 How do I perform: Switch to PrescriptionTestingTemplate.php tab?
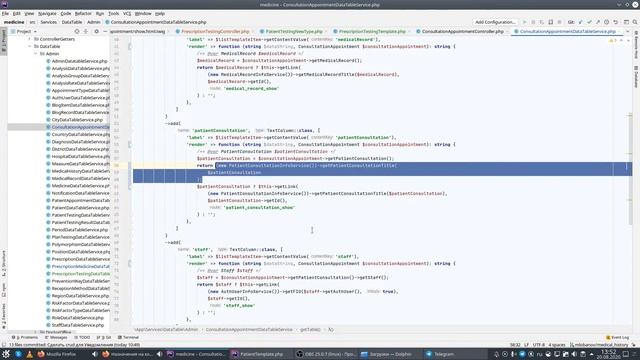pos(372,31)
